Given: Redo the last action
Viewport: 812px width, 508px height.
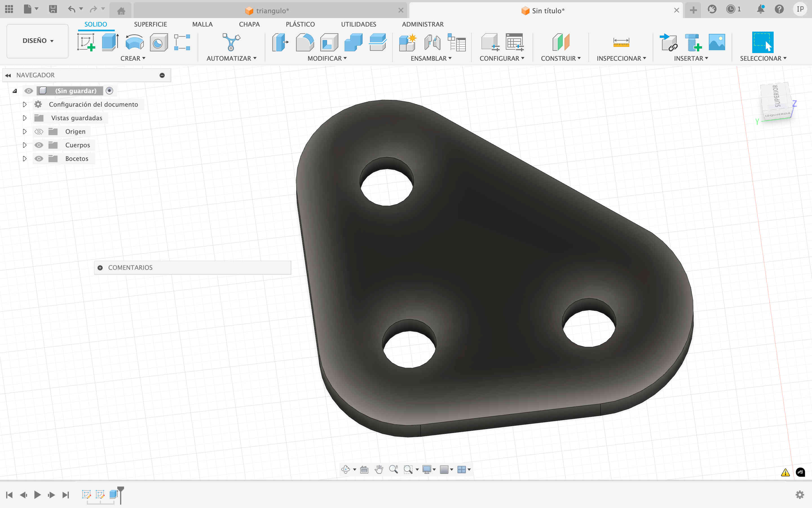Looking at the screenshot, I should pyautogui.click(x=94, y=9).
